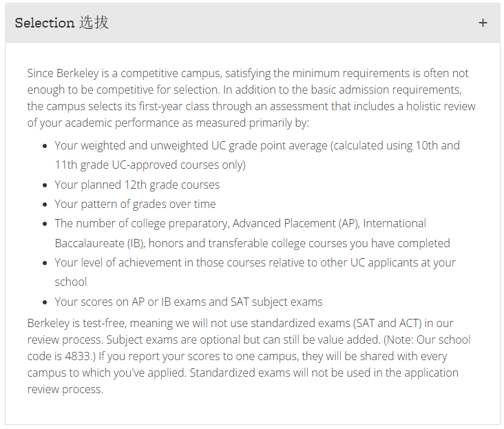
Task: Click the bullet dot before 'Your planned 12th grade courses'
Action: pos(45,185)
